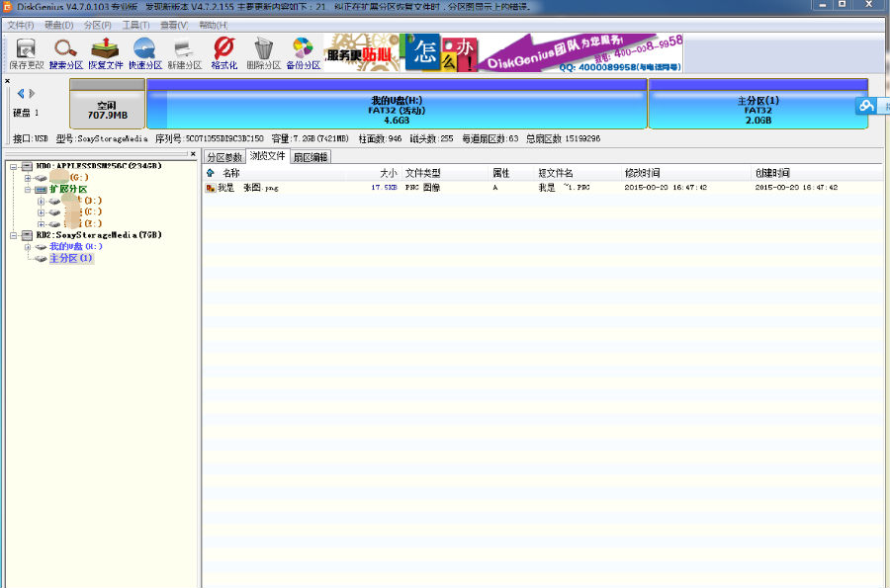Switch to the 分区参数 tab
This screenshot has width=890, height=588.
pyautogui.click(x=224, y=157)
